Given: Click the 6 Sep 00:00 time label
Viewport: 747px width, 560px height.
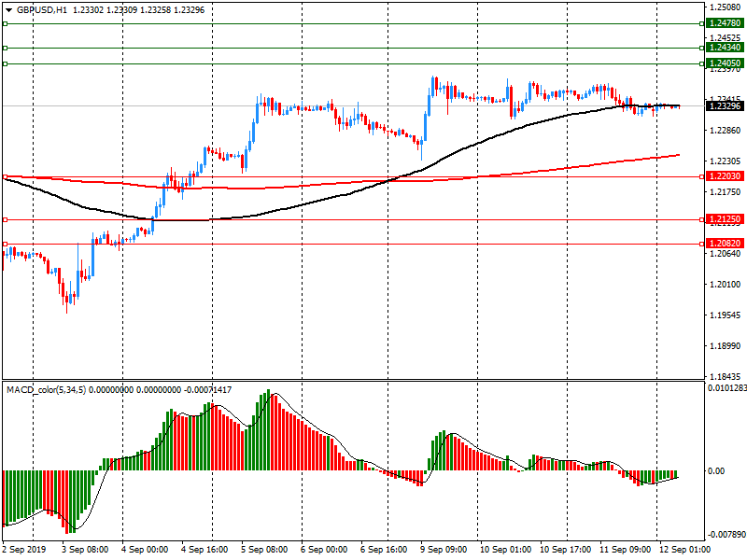Looking at the screenshot, I should coord(324,550).
